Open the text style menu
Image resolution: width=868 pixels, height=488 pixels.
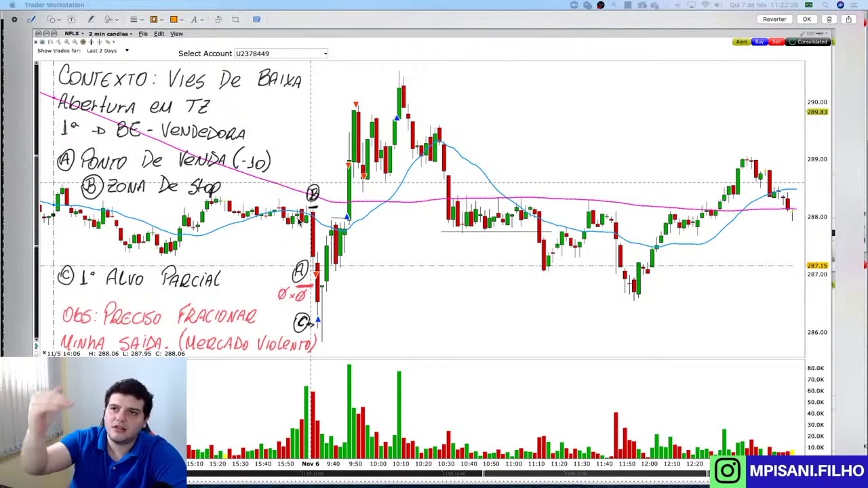(194, 20)
